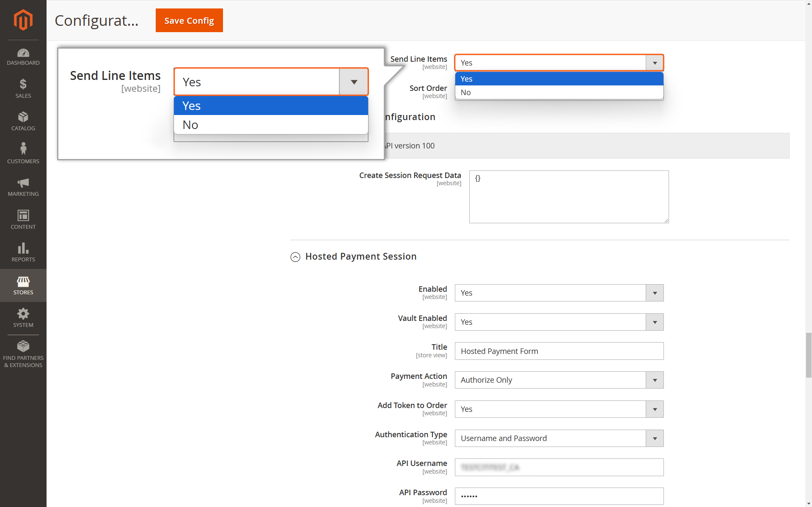
Task: Collapse the Hosted Payment Session section
Action: pyautogui.click(x=295, y=257)
